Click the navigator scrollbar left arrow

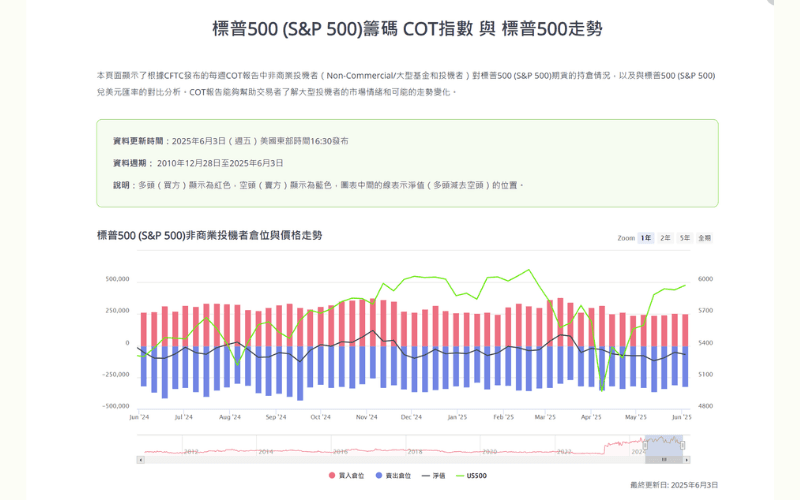tap(140, 460)
